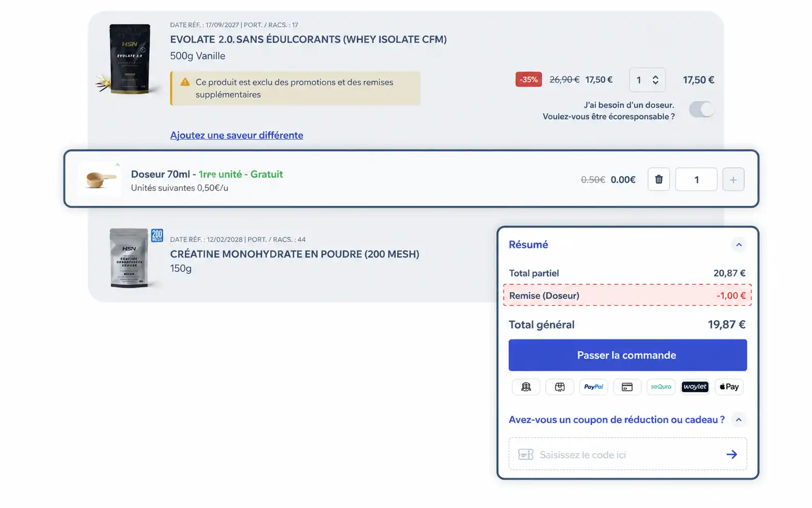Collapse the Résumé section chevron
812x508 pixels.
(739, 245)
